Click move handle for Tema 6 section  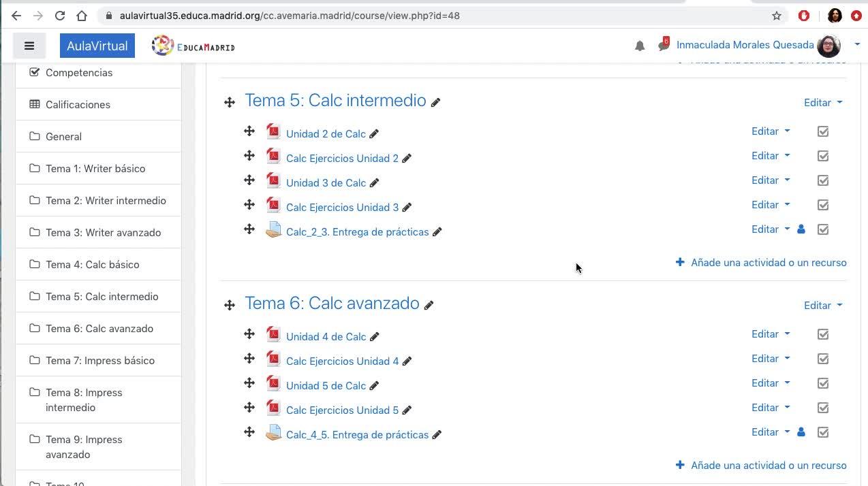point(230,305)
